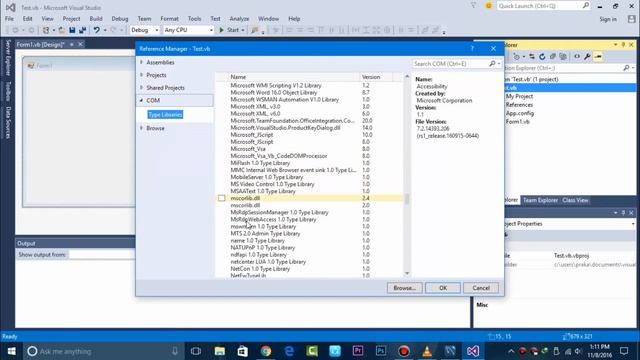This screenshot has height=360, width=640.
Task: Open the Analyze menu
Action: (239, 19)
